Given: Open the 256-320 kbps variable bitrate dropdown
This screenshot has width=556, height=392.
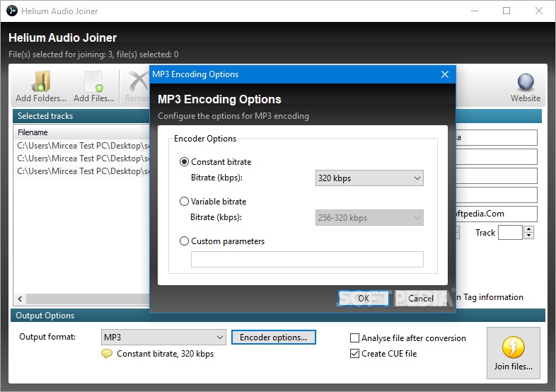Looking at the screenshot, I should coord(369,218).
